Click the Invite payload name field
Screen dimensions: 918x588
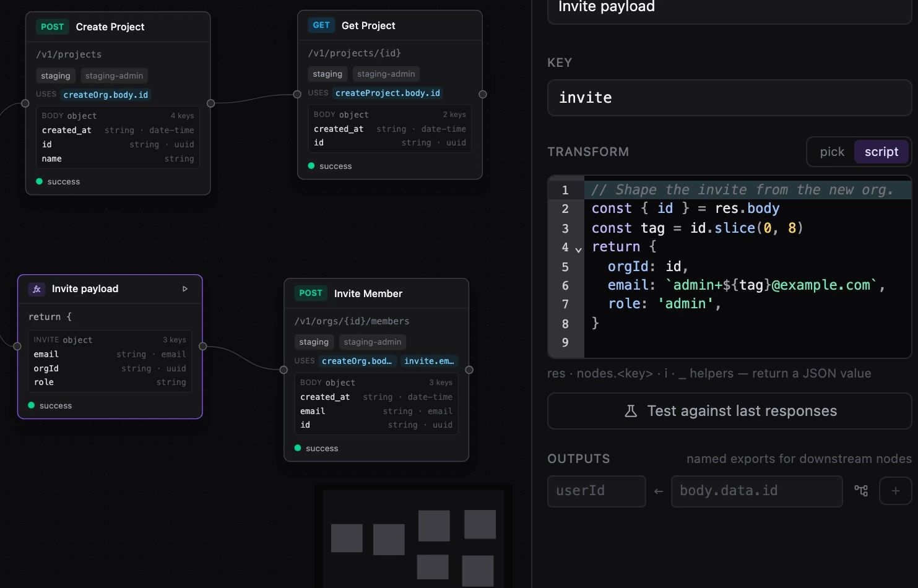pos(729,9)
